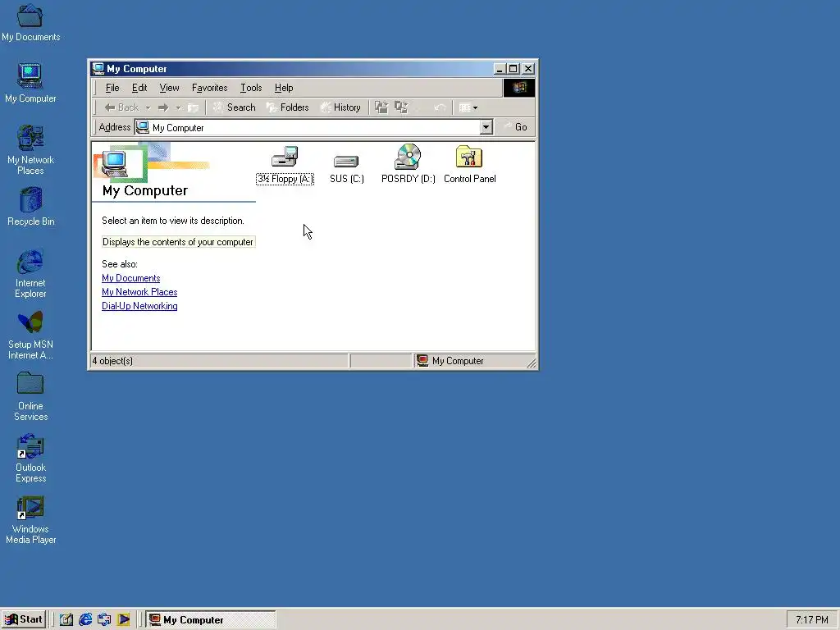The height and width of the screenshot is (630, 840).
Task: Click the Up folder toolbar icon
Action: point(193,107)
